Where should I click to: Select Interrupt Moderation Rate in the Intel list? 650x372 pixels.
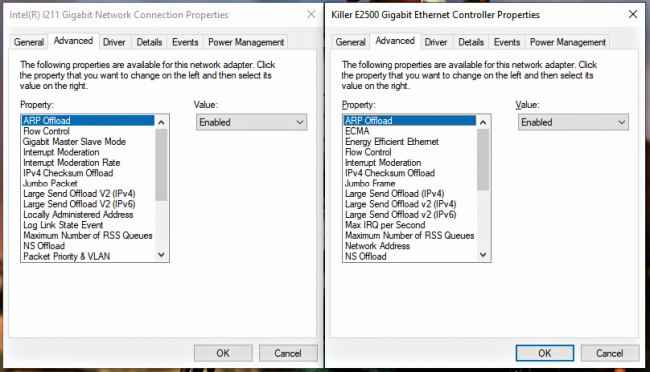[x=72, y=163]
